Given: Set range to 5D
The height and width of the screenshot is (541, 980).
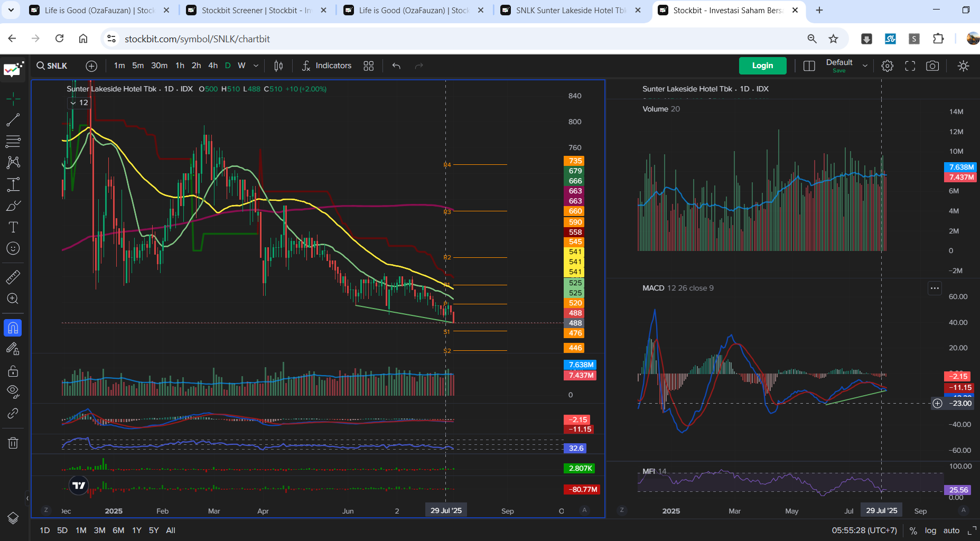Looking at the screenshot, I should (62, 530).
